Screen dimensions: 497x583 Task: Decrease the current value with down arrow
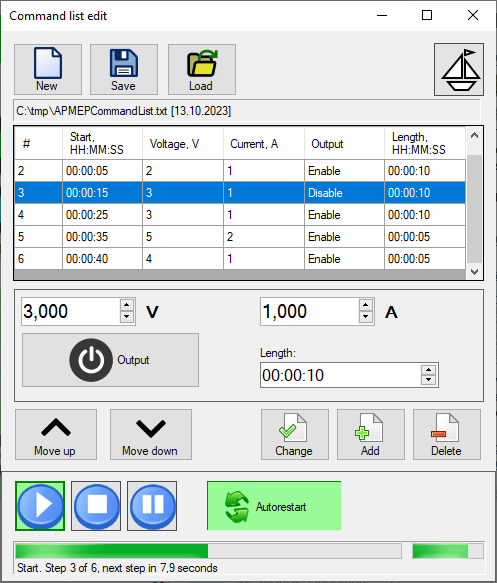[366, 317]
